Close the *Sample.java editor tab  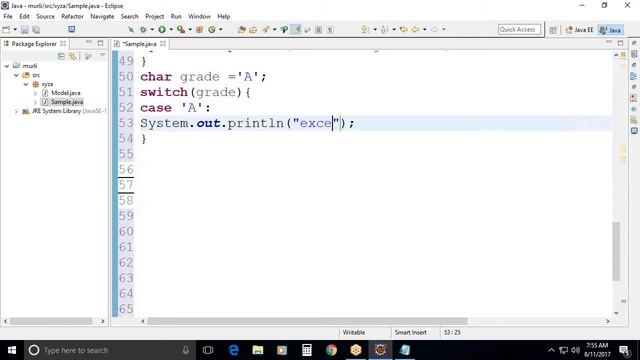point(163,43)
